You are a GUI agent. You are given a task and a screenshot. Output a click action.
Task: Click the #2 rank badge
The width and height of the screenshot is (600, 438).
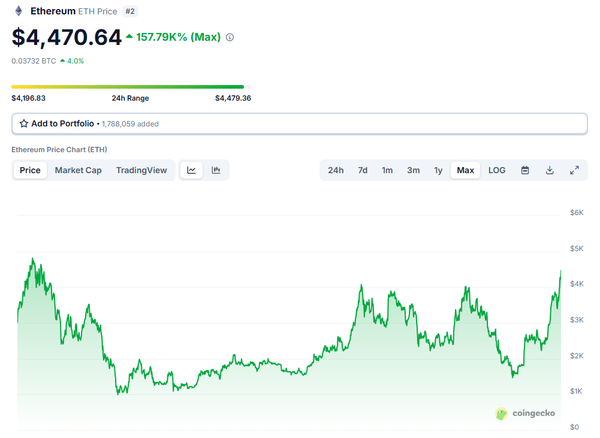point(130,11)
